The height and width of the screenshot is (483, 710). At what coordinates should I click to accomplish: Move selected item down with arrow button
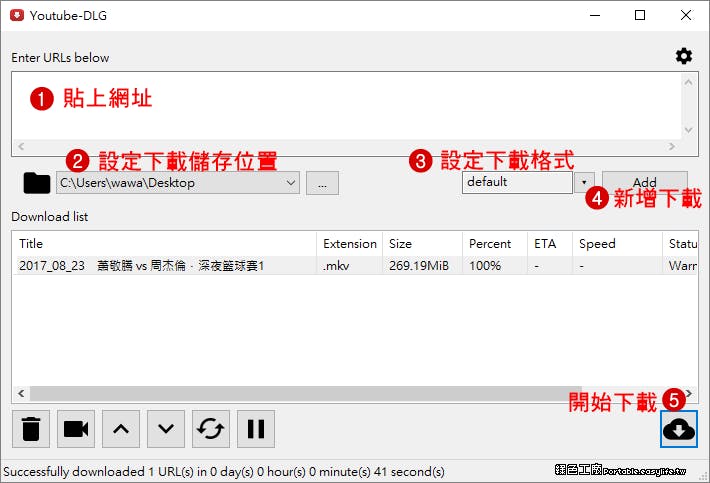coord(166,429)
